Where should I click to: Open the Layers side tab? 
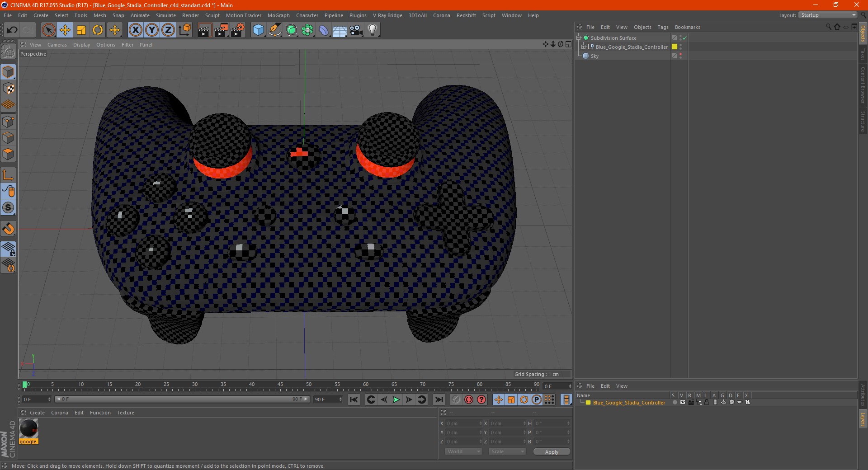863,419
